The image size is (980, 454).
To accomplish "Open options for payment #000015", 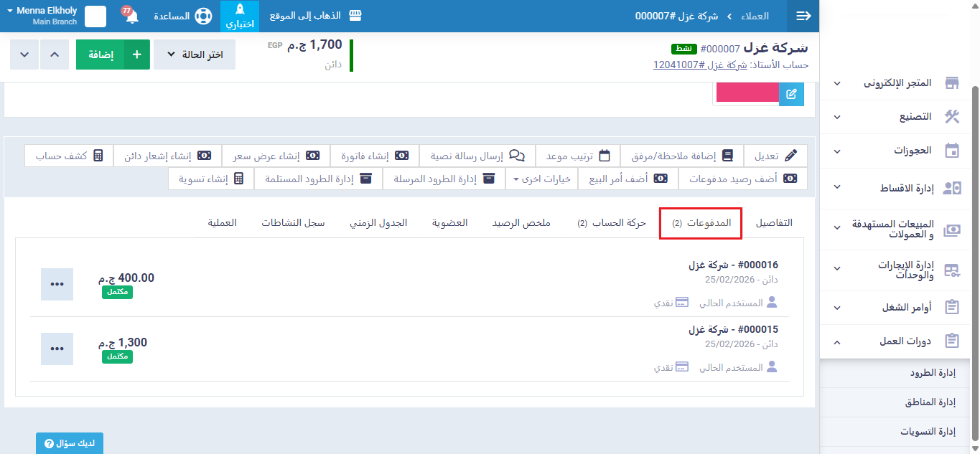I will pyautogui.click(x=57, y=349).
